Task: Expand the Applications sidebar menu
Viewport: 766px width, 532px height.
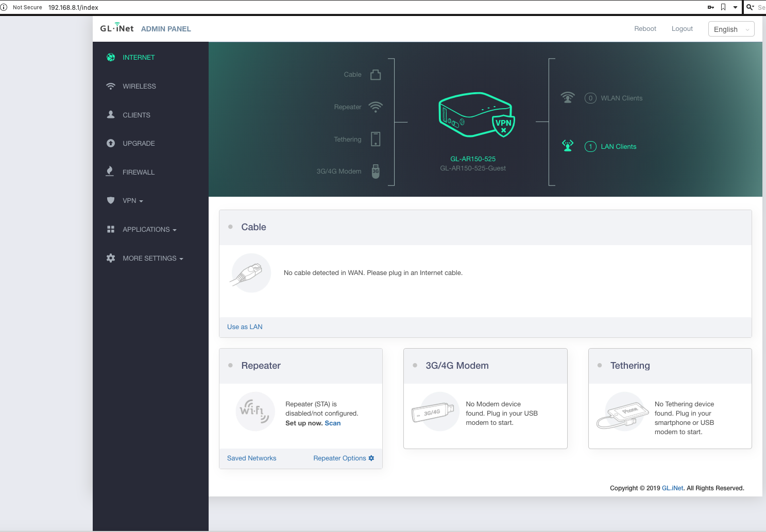Action: [149, 230]
